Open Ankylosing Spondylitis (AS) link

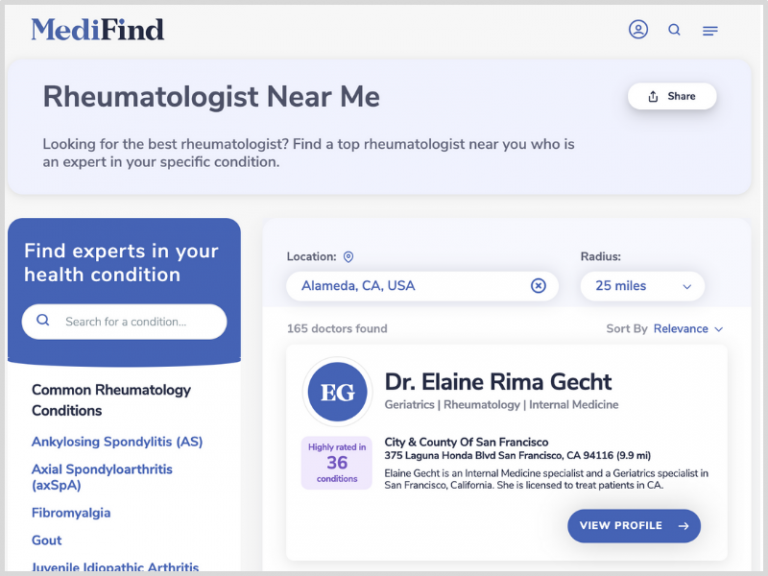point(117,442)
